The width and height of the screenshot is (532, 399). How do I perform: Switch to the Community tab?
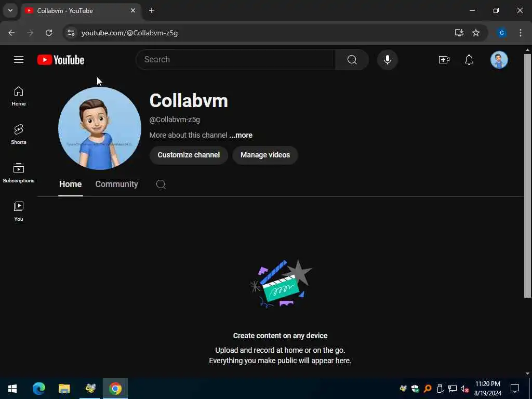click(116, 184)
